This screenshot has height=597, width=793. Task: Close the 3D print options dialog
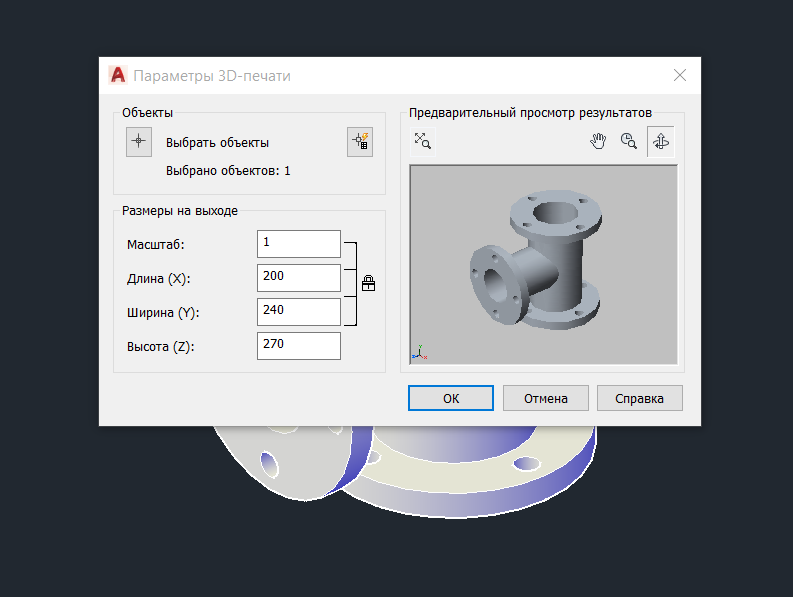[680, 75]
